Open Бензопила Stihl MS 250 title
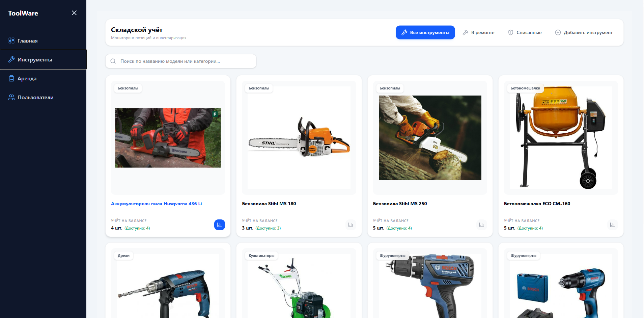 400,204
